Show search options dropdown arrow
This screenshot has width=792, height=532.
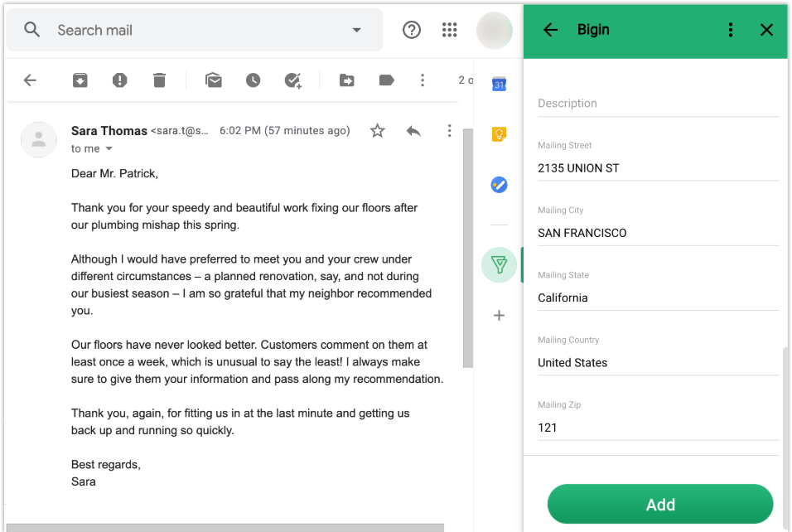356,30
